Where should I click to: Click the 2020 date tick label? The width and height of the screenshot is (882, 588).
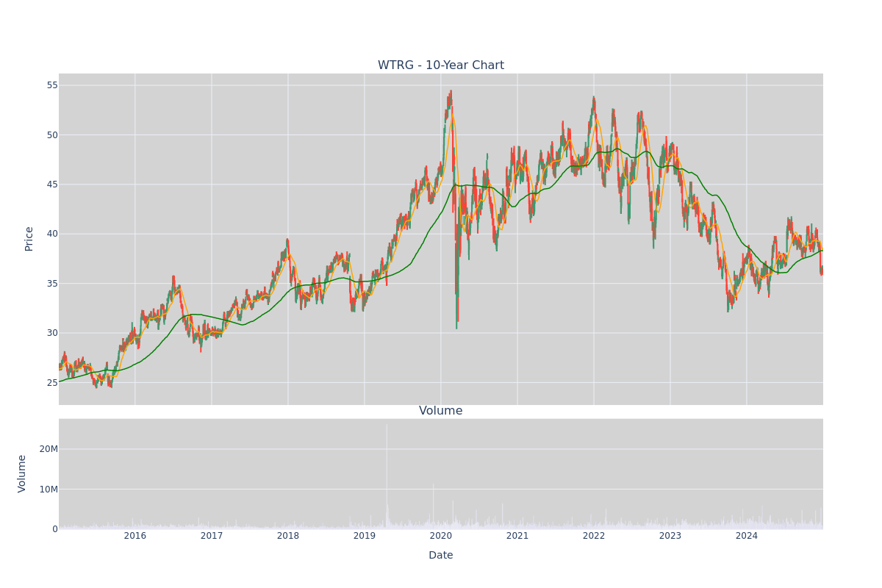[x=441, y=536]
